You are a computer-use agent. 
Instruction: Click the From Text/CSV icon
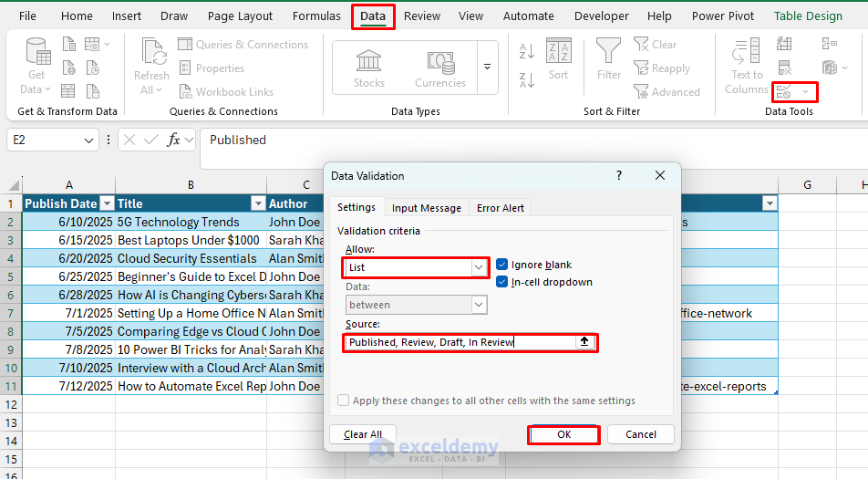pyautogui.click(x=69, y=44)
